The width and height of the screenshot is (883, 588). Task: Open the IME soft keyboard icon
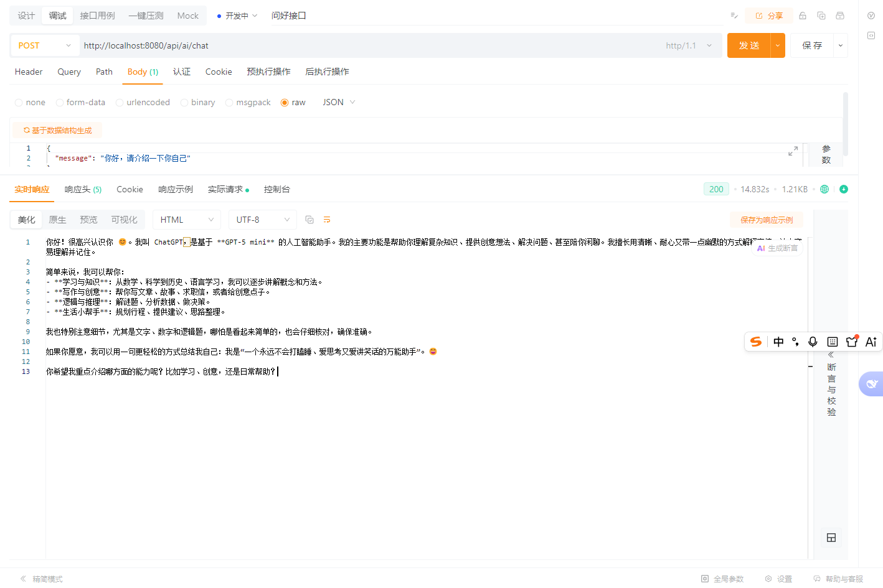coord(833,342)
